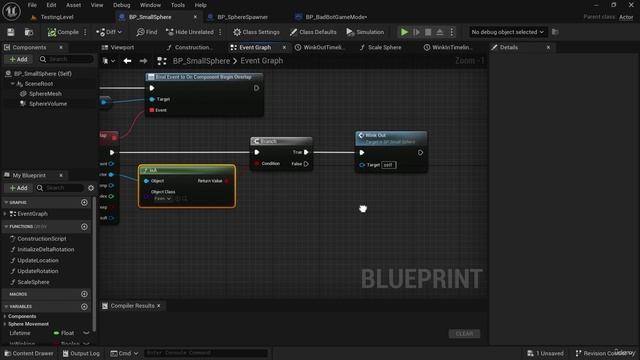640x360 pixels.
Task: Open the File menu
Action: 32,5
